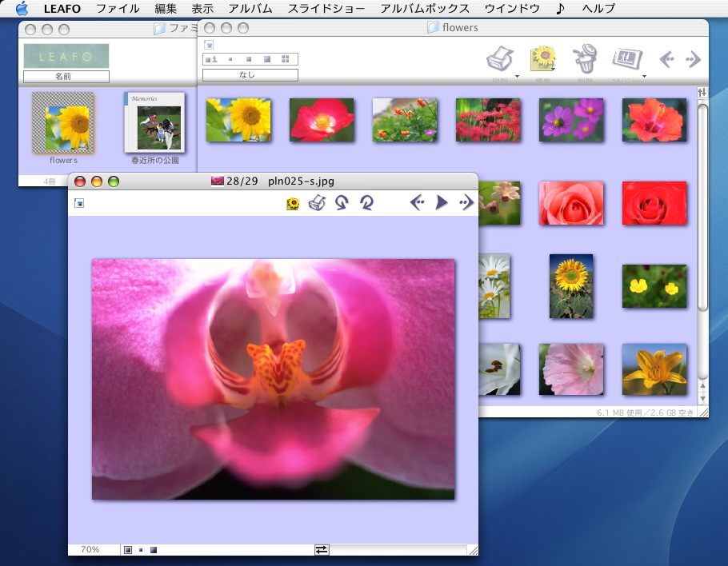
Task: Start slideshow with the play button
Action: click(x=441, y=203)
